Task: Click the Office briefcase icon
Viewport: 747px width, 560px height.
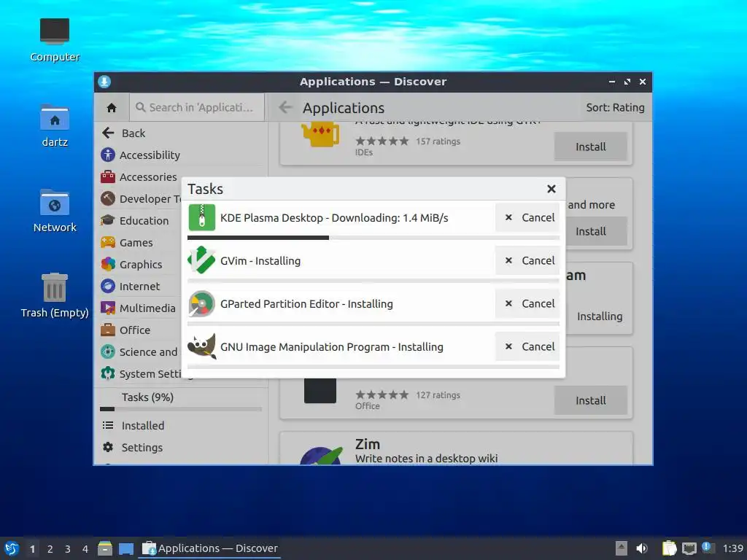Action: [x=108, y=330]
